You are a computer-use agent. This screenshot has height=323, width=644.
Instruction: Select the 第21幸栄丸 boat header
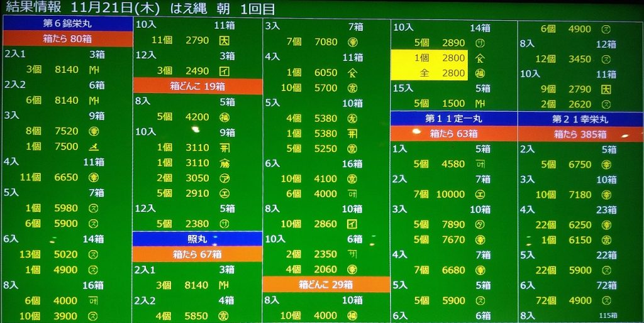(x=580, y=119)
